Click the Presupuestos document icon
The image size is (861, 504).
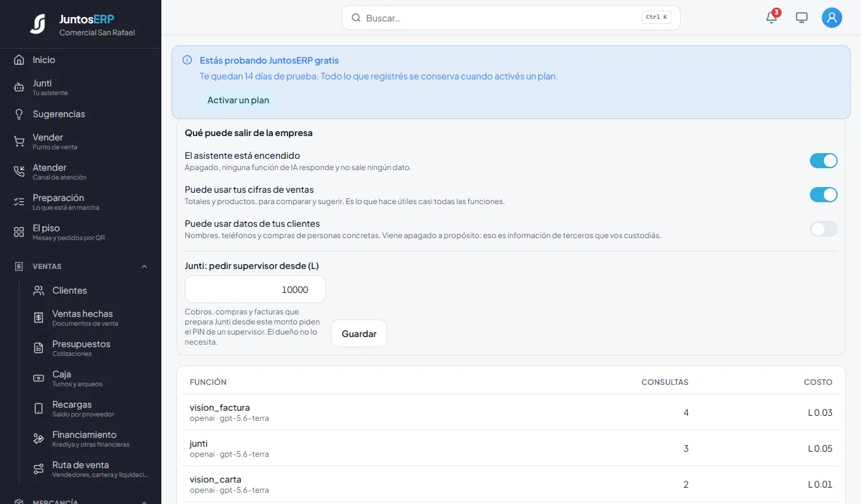38,348
